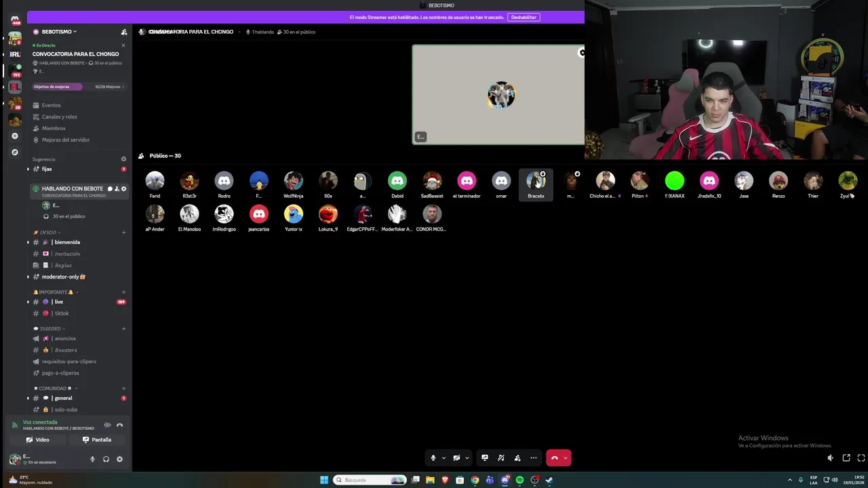868x488 pixels.
Task: Click the crossed-out icon beside screen share
Action: tap(501, 457)
